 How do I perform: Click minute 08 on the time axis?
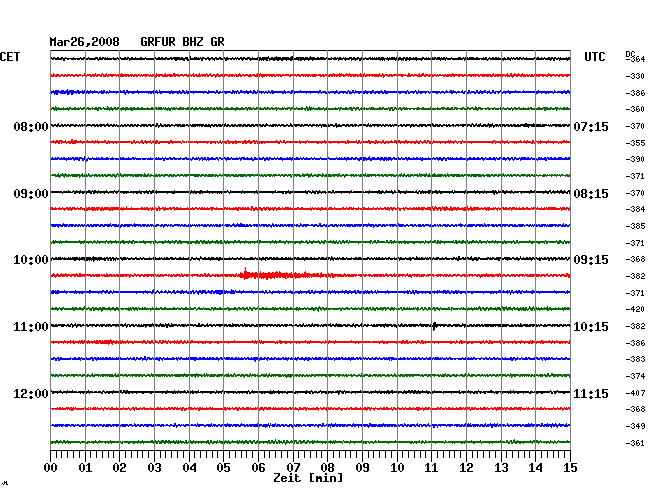pos(327,468)
